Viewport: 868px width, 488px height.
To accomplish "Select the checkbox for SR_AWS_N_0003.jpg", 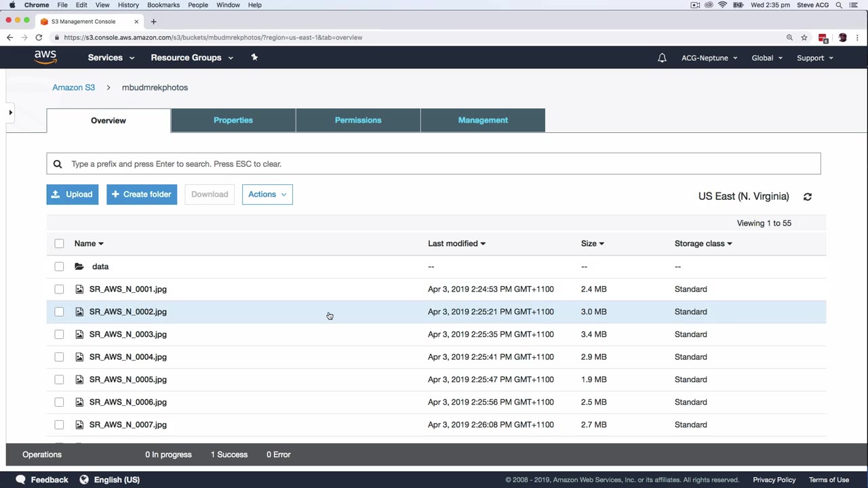I will coord(59,334).
